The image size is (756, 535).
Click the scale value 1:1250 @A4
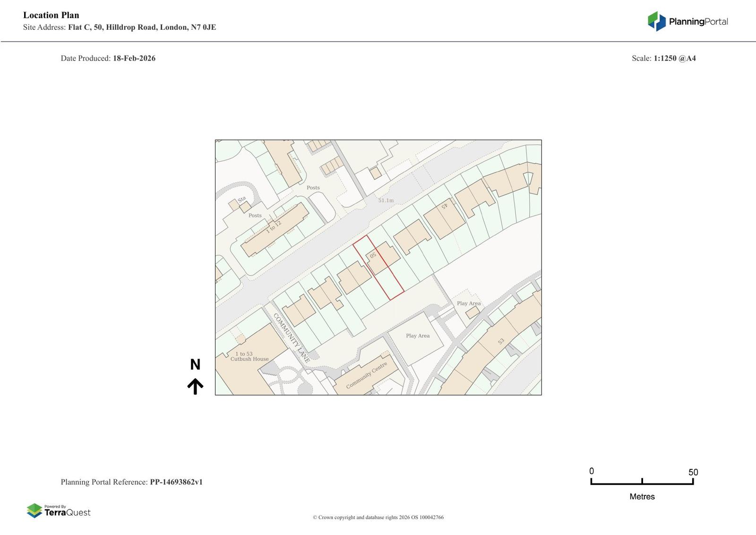[x=674, y=59]
